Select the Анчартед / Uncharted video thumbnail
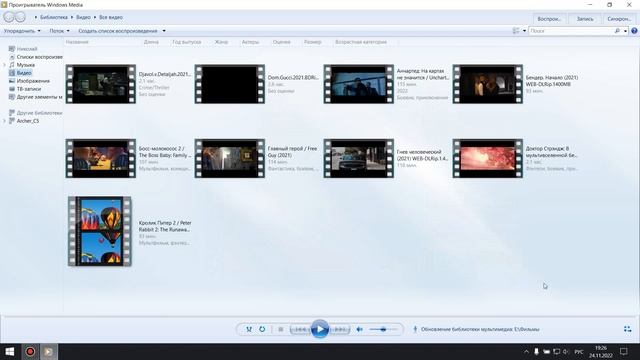 [x=359, y=84]
